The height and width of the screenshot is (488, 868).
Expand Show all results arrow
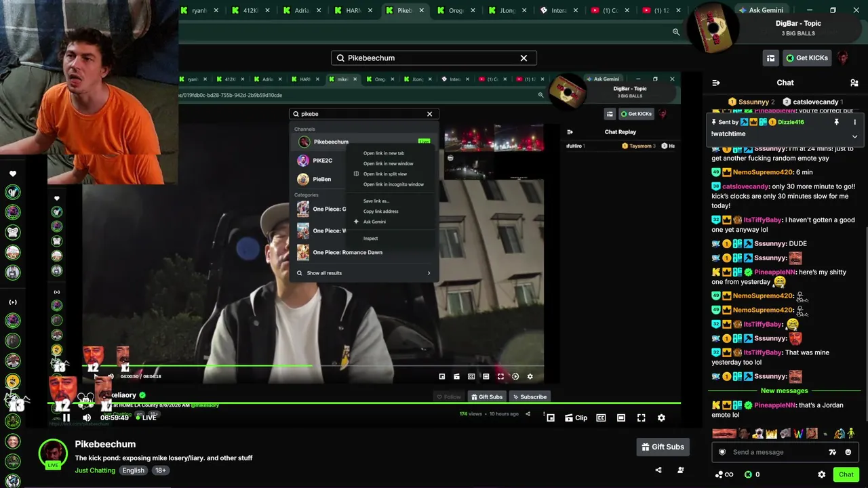pyautogui.click(x=429, y=273)
